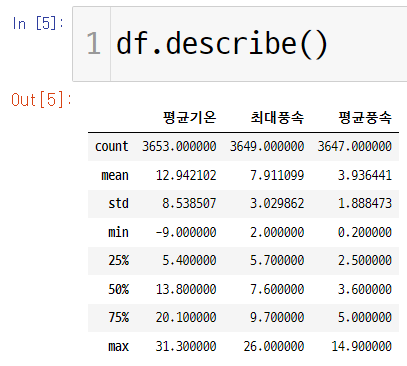Click 75% value 9.700000
The height and width of the screenshot is (366, 407).
(x=277, y=317)
